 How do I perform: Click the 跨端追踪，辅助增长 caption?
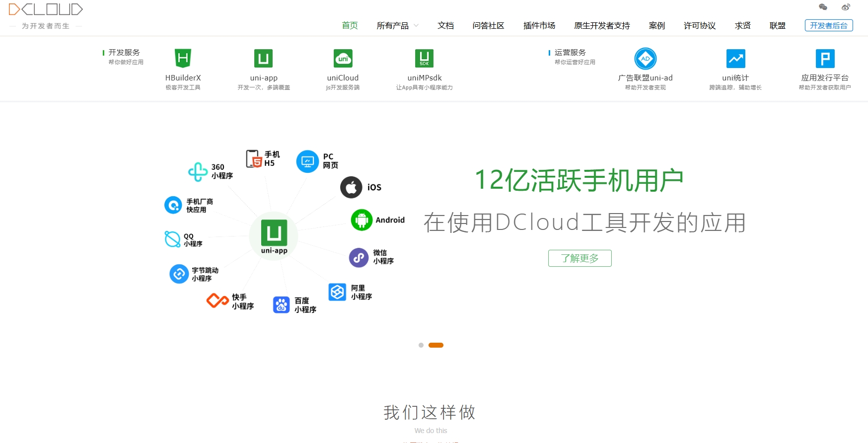[735, 87]
